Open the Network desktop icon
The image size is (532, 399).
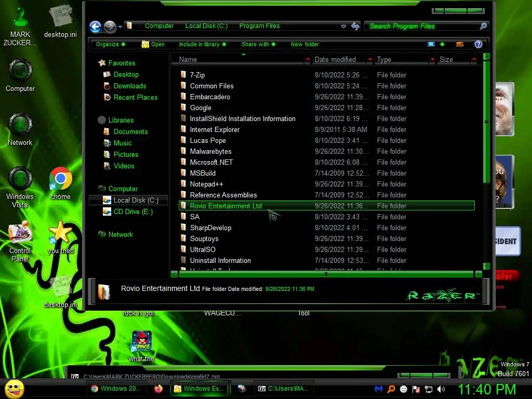point(20,129)
